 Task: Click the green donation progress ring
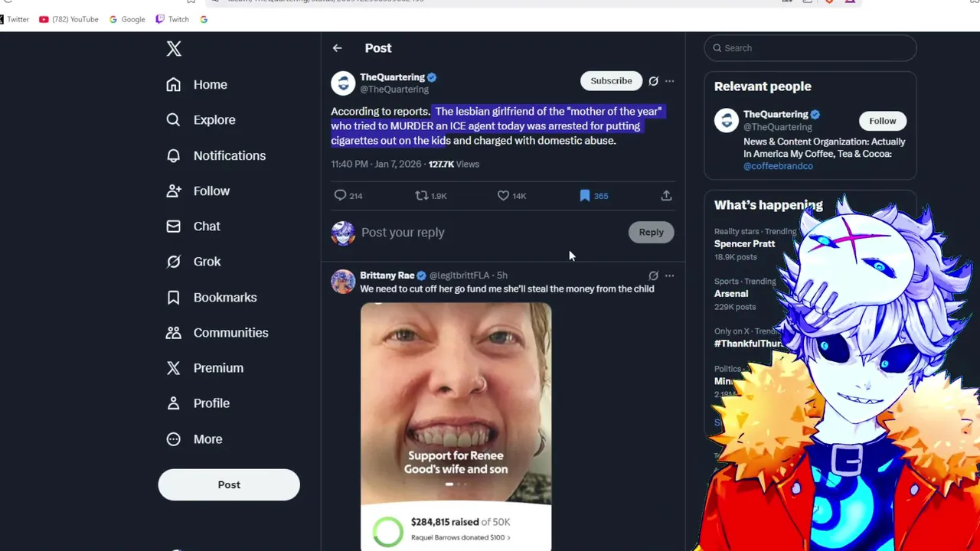coord(387,531)
